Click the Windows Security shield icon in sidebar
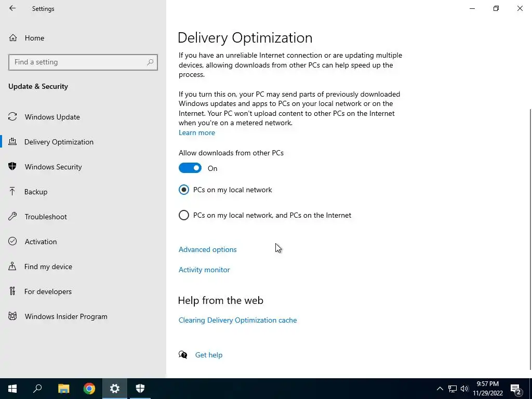Screen dimensions: 532x399 (12, 166)
